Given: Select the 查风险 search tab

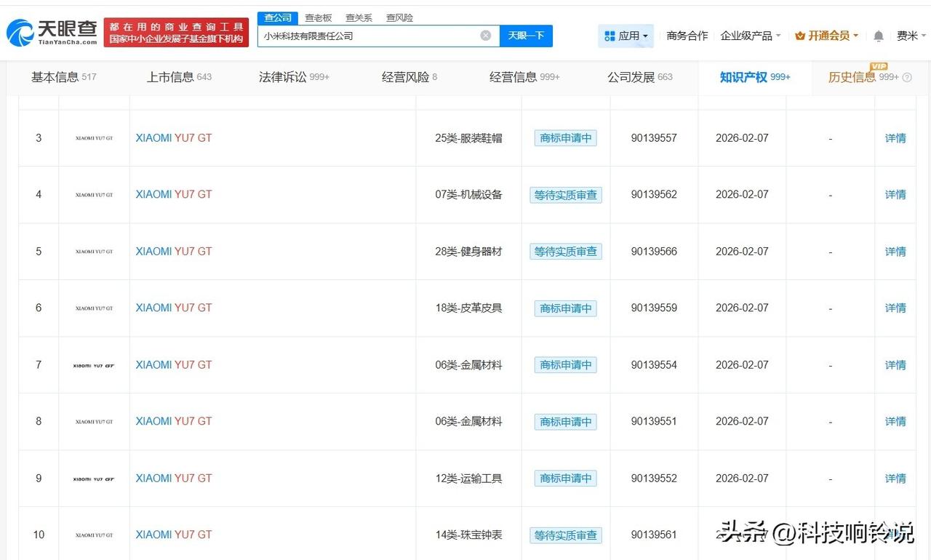Looking at the screenshot, I should coord(399,17).
